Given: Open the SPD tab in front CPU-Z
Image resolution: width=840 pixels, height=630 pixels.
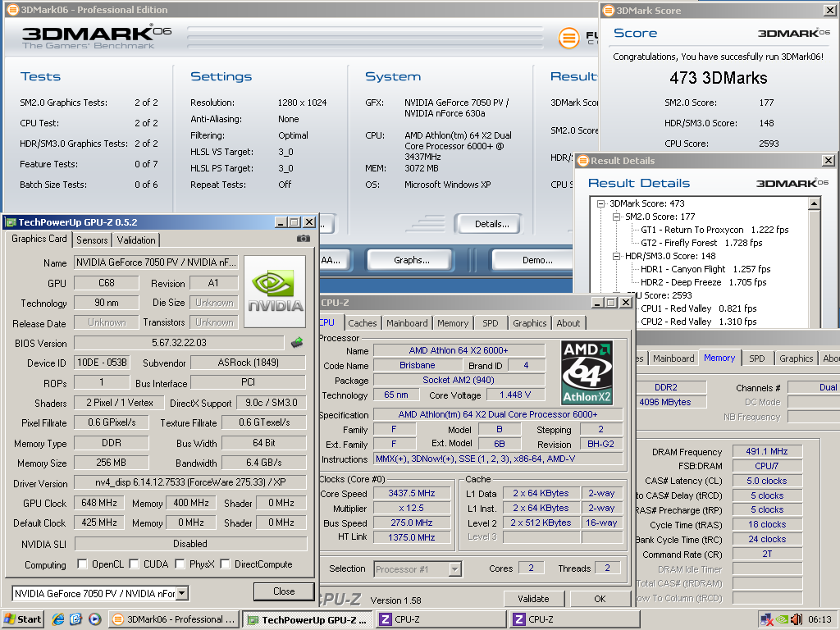Looking at the screenshot, I should 491,323.
